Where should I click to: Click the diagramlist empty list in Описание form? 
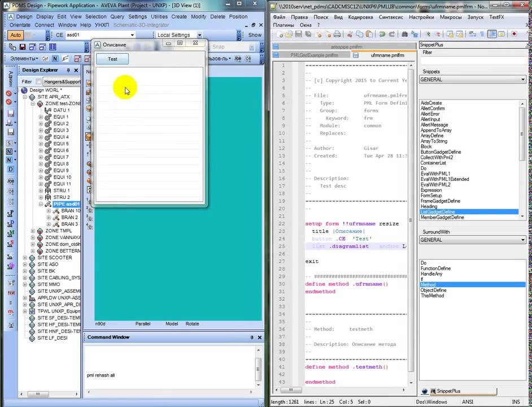coord(150,135)
